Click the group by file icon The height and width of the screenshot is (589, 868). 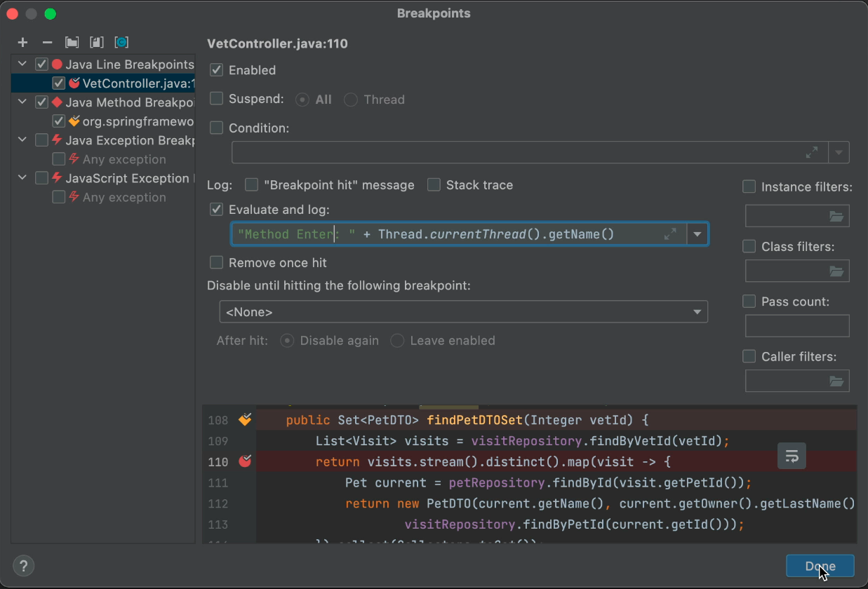point(96,43)
